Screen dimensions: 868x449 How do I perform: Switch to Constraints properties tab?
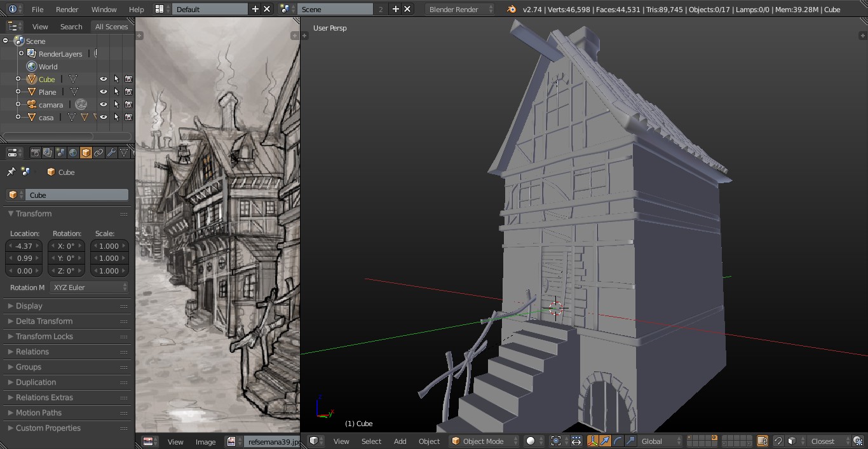pyautogui.click(x=98, y=153)
